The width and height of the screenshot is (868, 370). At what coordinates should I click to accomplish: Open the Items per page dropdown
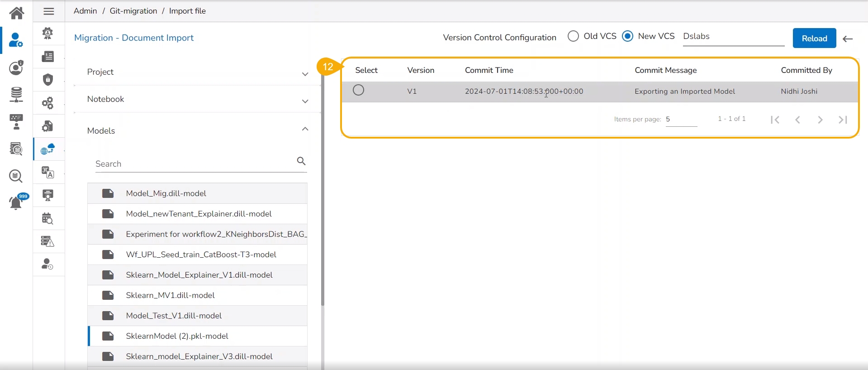pos(681,120)
